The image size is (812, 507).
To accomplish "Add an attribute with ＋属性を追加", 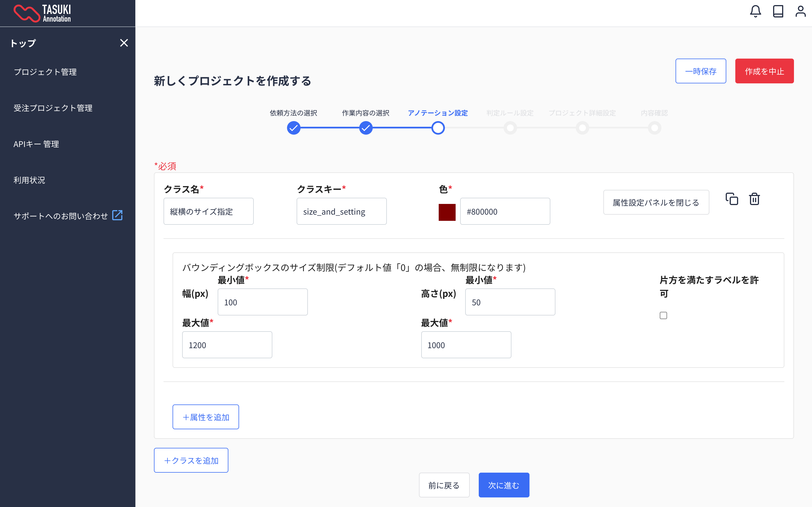I will click(206, 417).
